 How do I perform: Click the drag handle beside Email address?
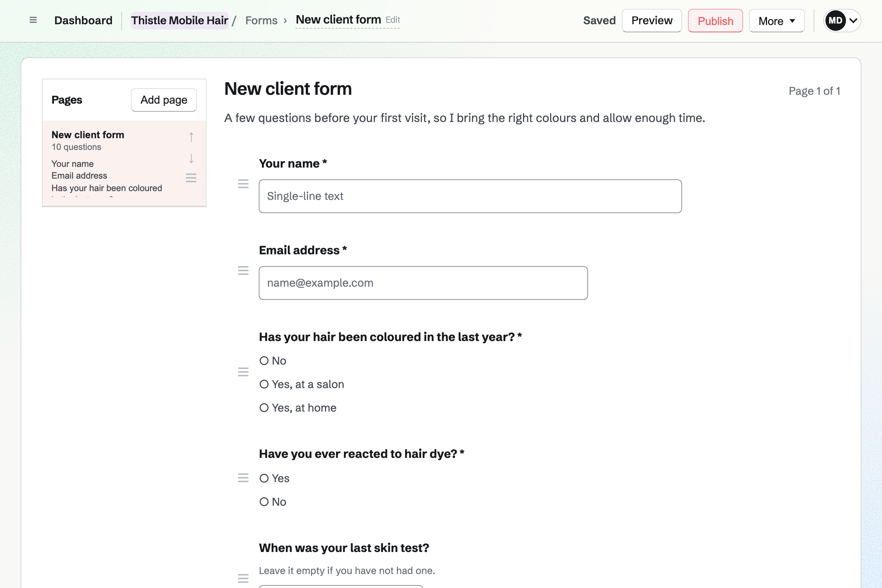[243, 270]
